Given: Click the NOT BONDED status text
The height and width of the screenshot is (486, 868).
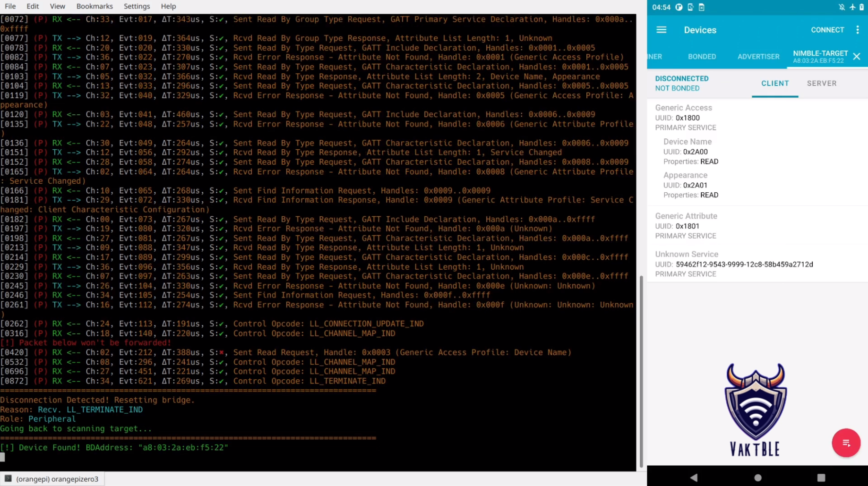Looking at the screenshot, I should coord(677,88).
